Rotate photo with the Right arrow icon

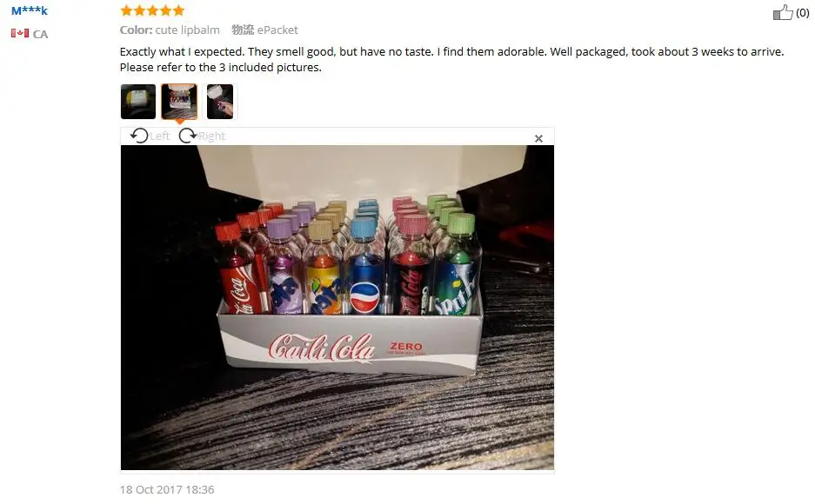188,136
